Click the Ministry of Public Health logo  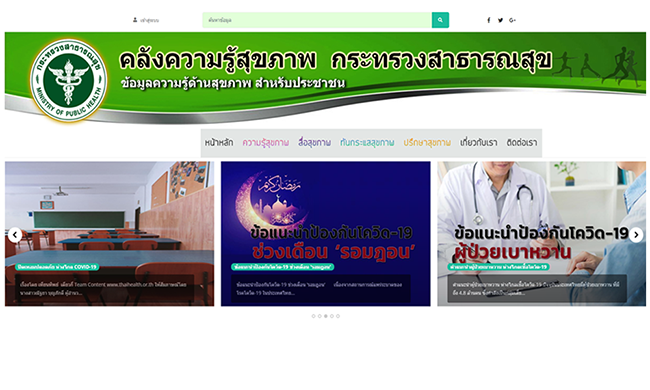[69, 80]
